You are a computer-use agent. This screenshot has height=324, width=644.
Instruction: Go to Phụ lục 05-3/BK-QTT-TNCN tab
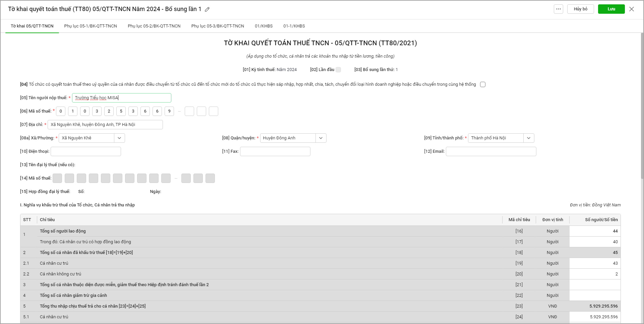tap(218, 26)
